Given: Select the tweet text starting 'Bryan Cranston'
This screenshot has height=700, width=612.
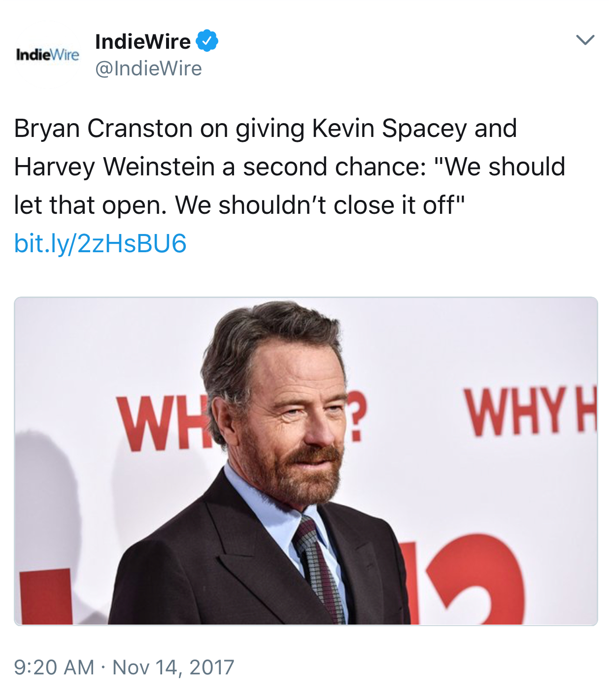Looking at the screenshot, I should pyautogui.click(x=290, y=167).
